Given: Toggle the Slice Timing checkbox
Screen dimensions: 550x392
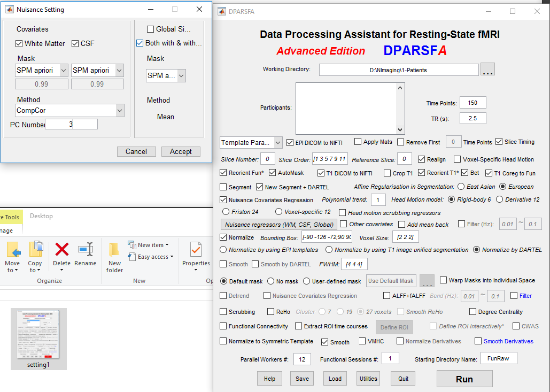Looking at the screenshot, I should point(499,142).
